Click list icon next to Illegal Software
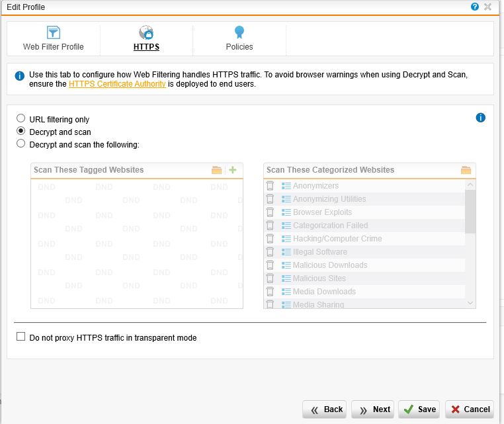 coord(286,252)
